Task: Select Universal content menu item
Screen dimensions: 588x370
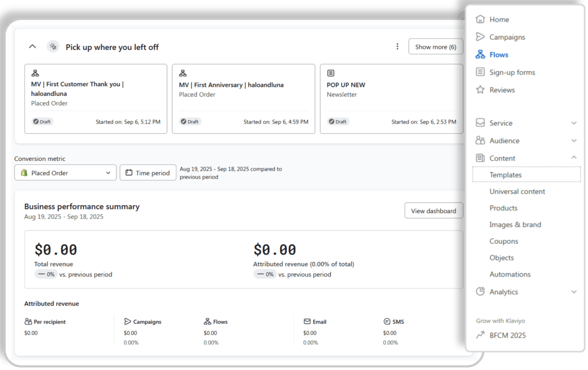Action: point(517,191)
